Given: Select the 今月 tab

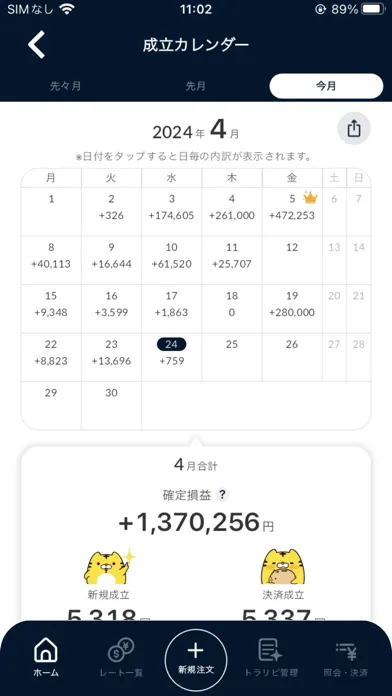Looking at the screenshot, I should [326, 86].
